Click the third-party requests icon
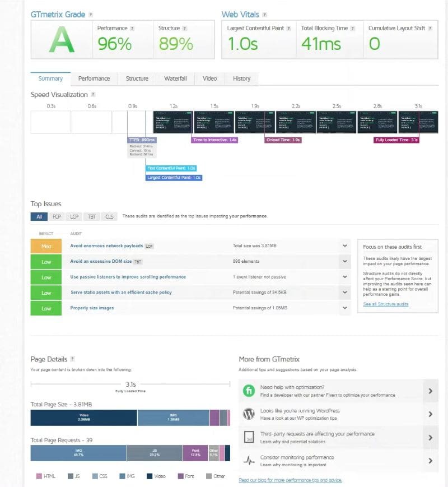This screenshot has width=448, height=487. pos(249,437)
